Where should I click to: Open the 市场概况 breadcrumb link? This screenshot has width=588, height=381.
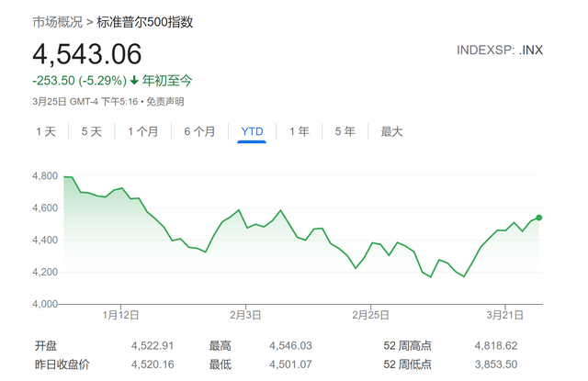56,21
